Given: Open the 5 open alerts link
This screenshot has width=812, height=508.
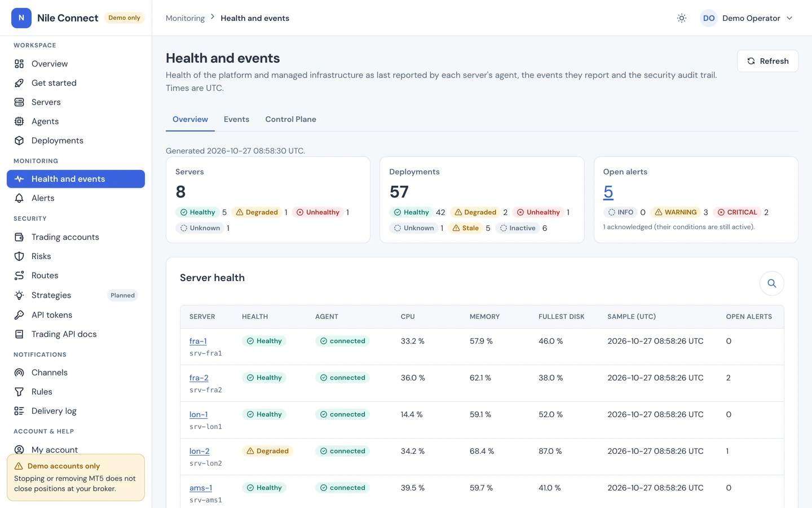Looking at the screenshot, I should pos(608,192).
